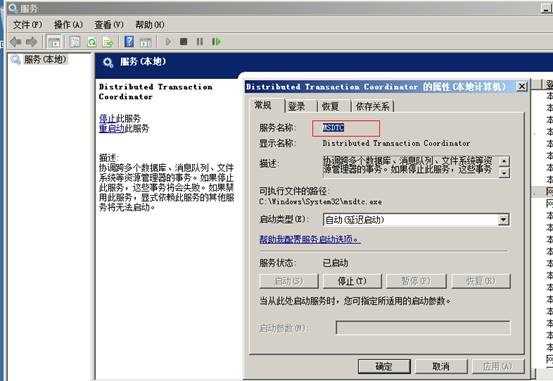The image size is (553, 381).
Task: Click the Back arrow toolbar icon
Action: (16, 42)
